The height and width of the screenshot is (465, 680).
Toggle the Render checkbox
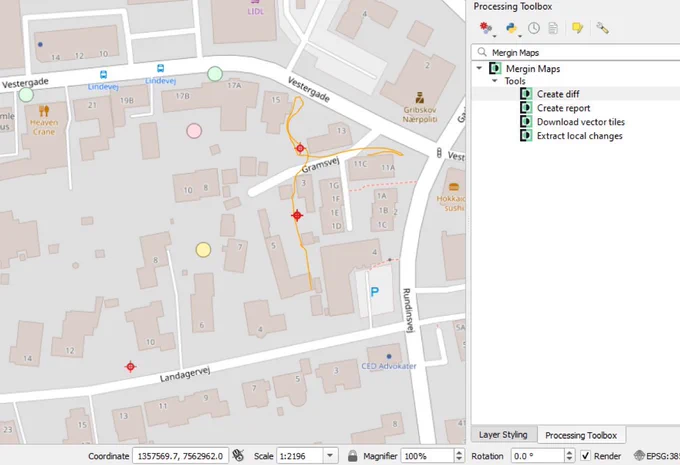point(585,456)
